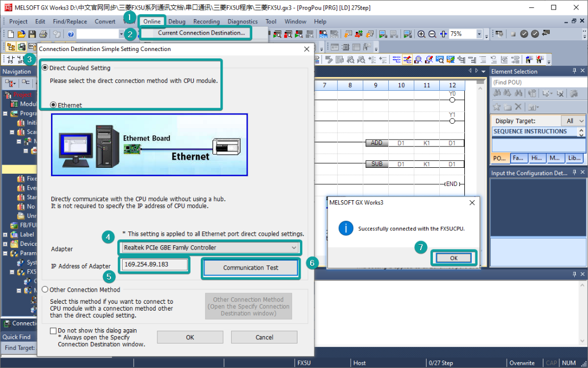Click the Zoom Out magnifier icon
588x368 pixels.
coord(432,34)
